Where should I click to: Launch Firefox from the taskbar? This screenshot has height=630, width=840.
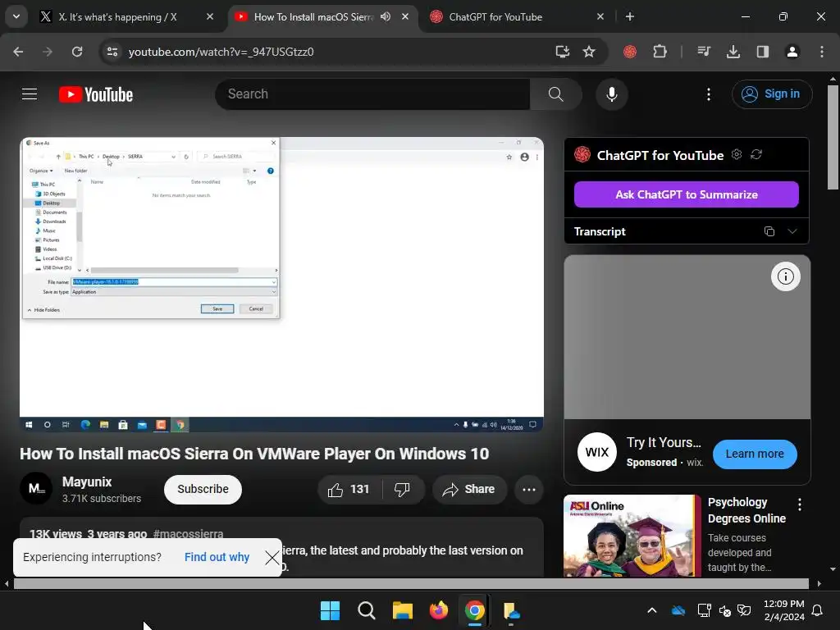[x=439, y=610]
